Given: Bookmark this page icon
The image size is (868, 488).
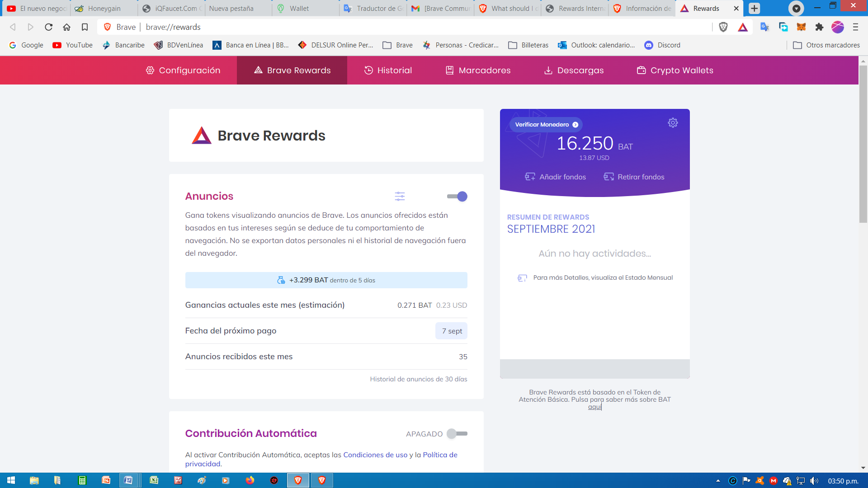Looking at the screenshot, I should pyautogui.click(x=85, y=27).
